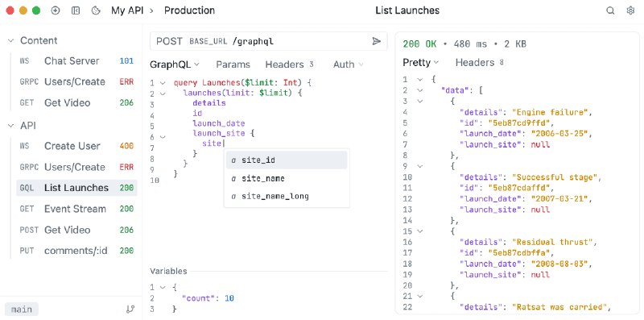This screenshot has width=644, height=320.
Task: Click My API workspace breadcrumb
Action: pos(127,10)
